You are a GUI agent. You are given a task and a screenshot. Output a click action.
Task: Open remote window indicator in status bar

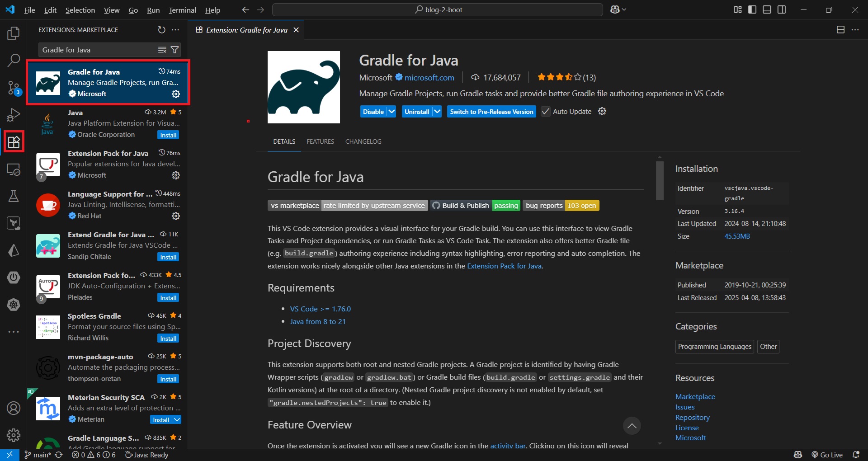click(x=9, y=455)
